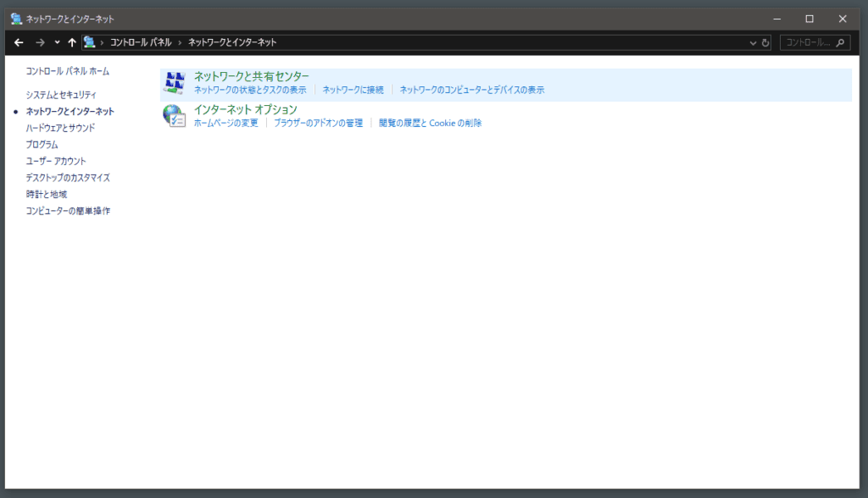Click 閲覧の履歴と Cookie の削除 link
Viewport: 868px width, 498px height.
(430, 123)
